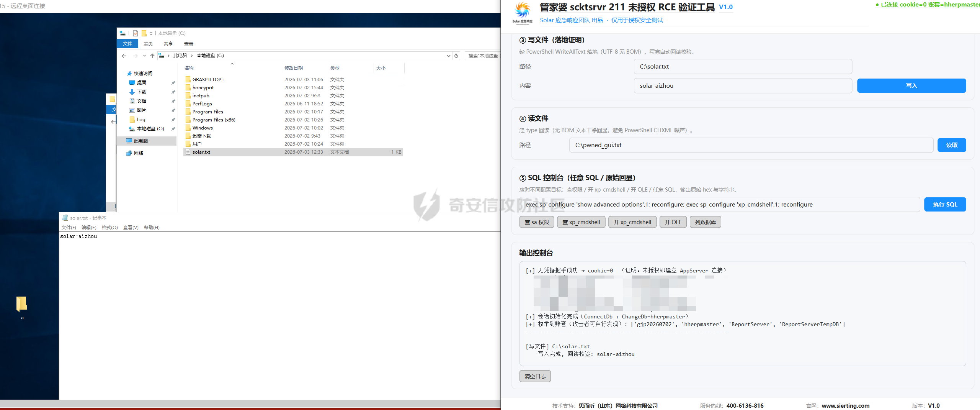Switch to the 主页 ribbon tab

tap(148, 44)
